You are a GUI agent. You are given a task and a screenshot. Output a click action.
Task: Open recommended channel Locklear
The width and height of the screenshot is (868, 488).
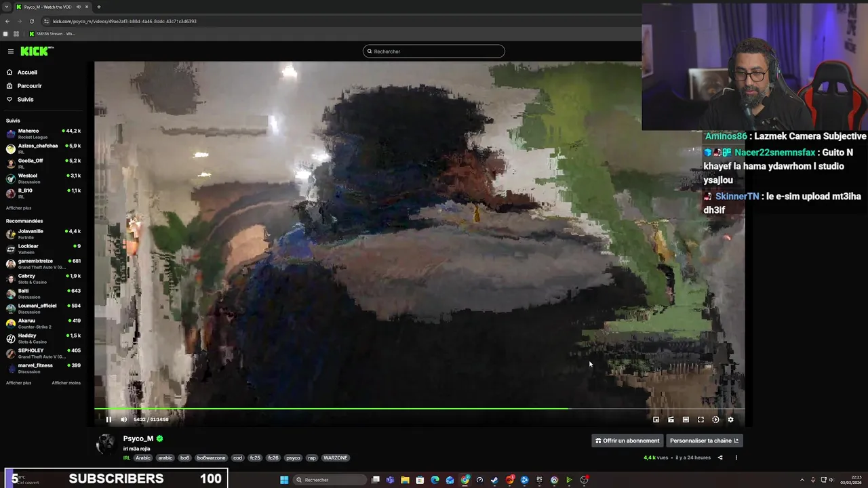tap(43, 249)
